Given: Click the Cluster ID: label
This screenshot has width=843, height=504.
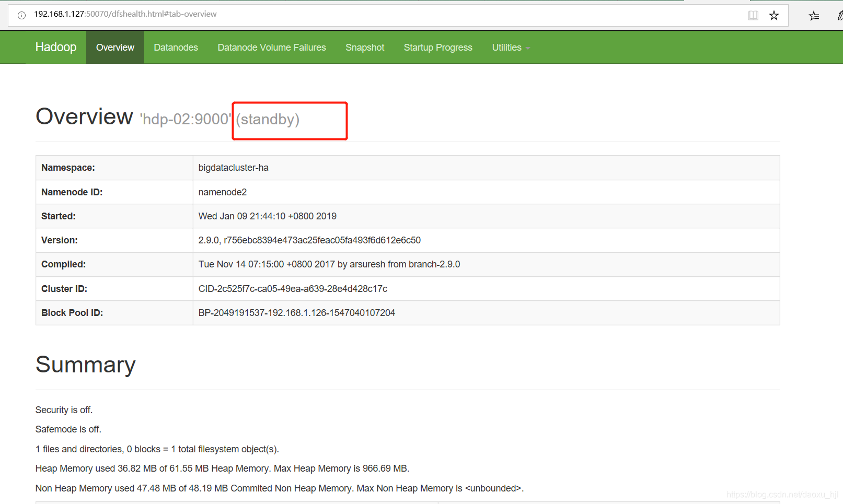Looking at the screenshot, I should [x=64, y=289].
